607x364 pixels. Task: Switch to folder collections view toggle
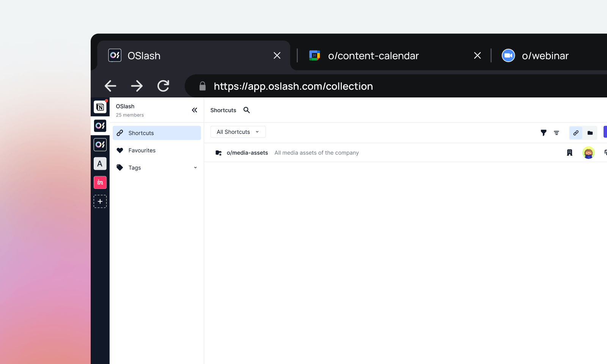point(590,133)
